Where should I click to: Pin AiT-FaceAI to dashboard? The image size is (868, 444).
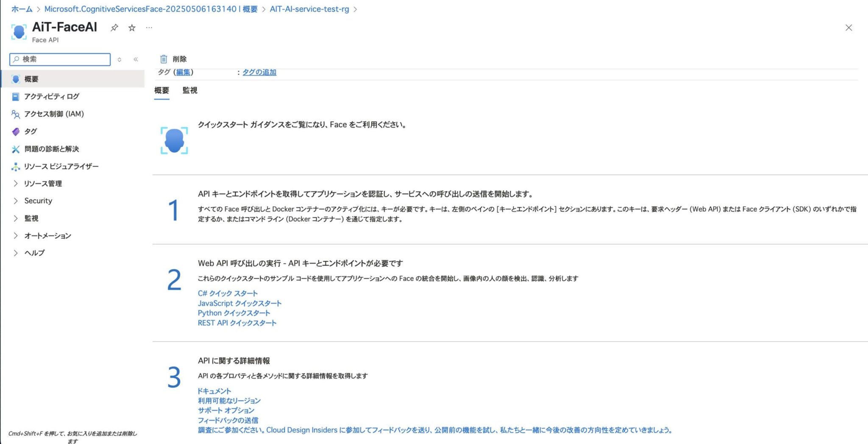[114, 28]
